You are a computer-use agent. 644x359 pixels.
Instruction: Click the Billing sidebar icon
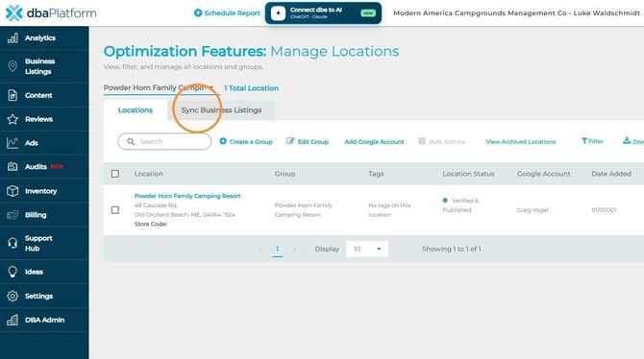12,215
